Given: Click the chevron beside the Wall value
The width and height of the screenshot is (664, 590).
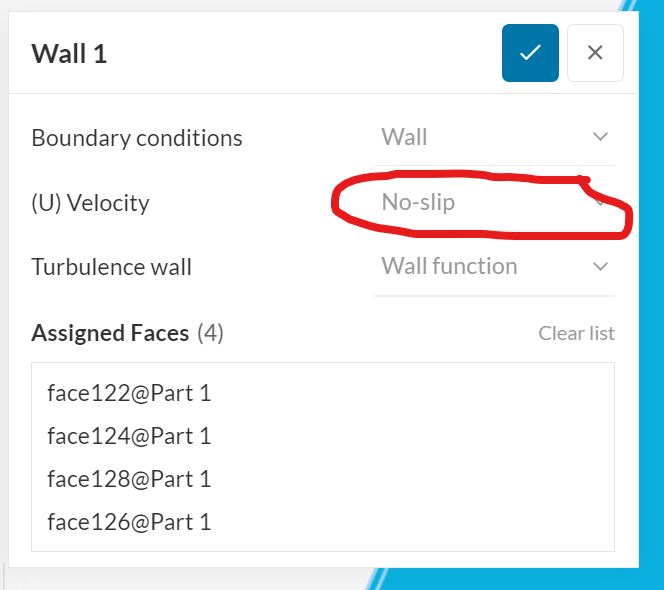Looking at the screenshot, I should tap(600, 137).
